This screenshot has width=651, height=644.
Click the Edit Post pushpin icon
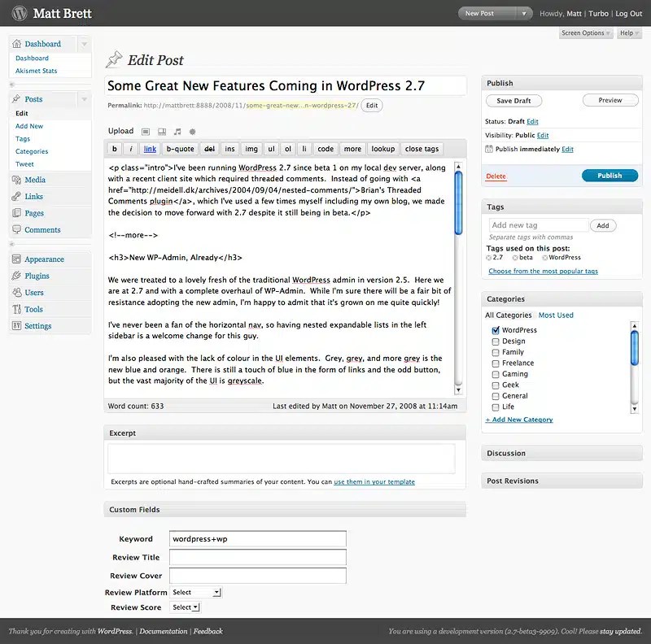point(114,59)
